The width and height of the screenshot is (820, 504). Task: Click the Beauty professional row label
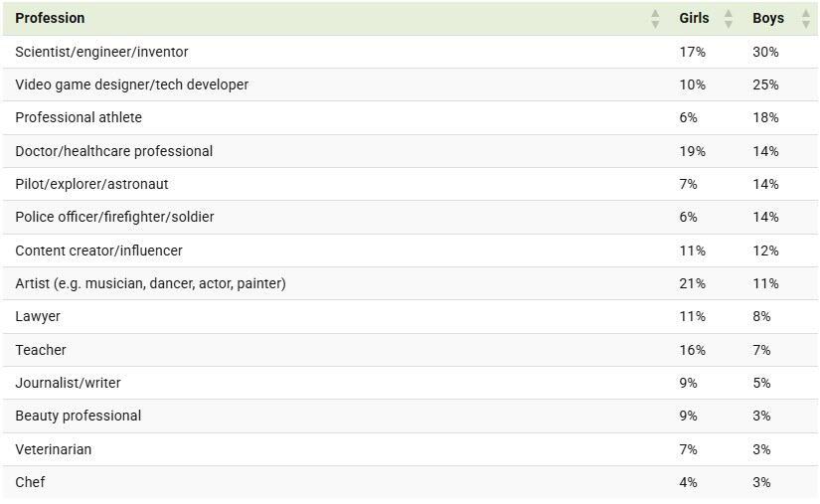pos(78,416)
